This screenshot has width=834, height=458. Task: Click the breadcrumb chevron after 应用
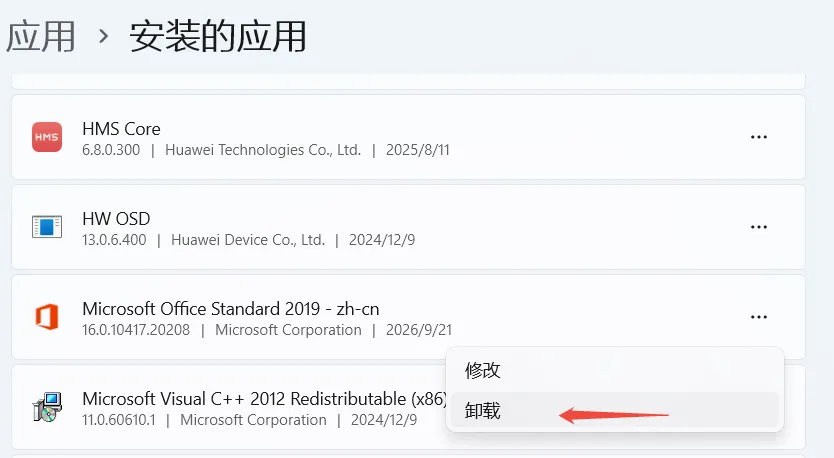104,37
